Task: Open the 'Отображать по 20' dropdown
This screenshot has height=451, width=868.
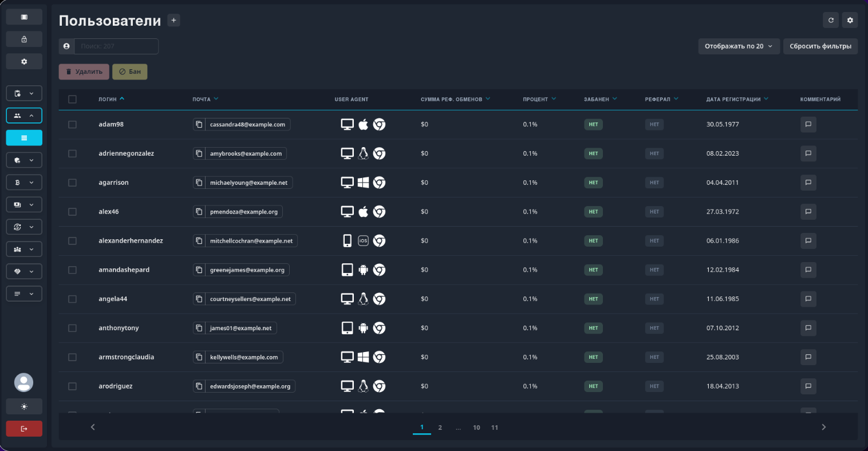Action: pos(738,46)
